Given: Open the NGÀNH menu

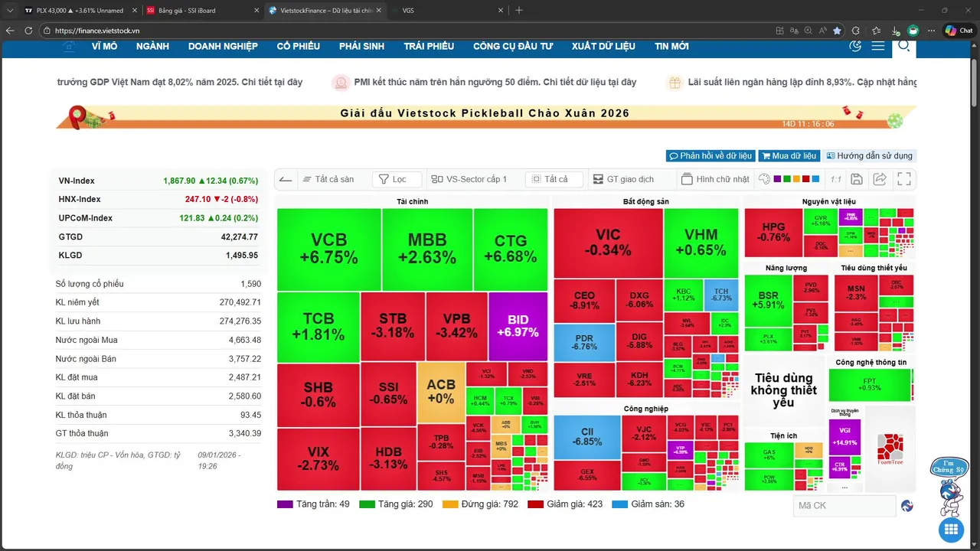Looking at the screenshot, I should click(152, 46).
